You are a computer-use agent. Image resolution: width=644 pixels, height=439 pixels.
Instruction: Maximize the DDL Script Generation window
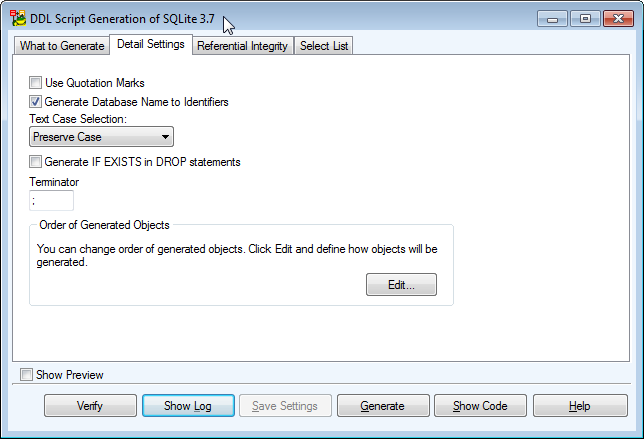[x=584, y=19]
